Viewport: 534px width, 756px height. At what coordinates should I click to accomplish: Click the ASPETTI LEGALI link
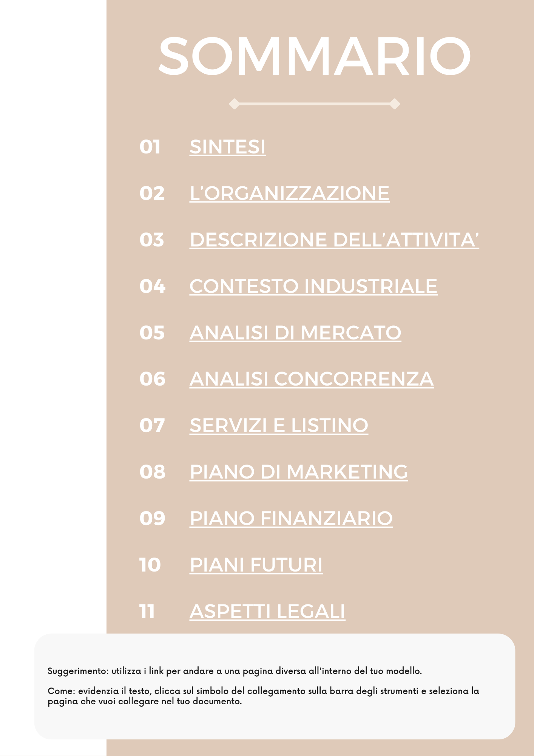point(267,611)
